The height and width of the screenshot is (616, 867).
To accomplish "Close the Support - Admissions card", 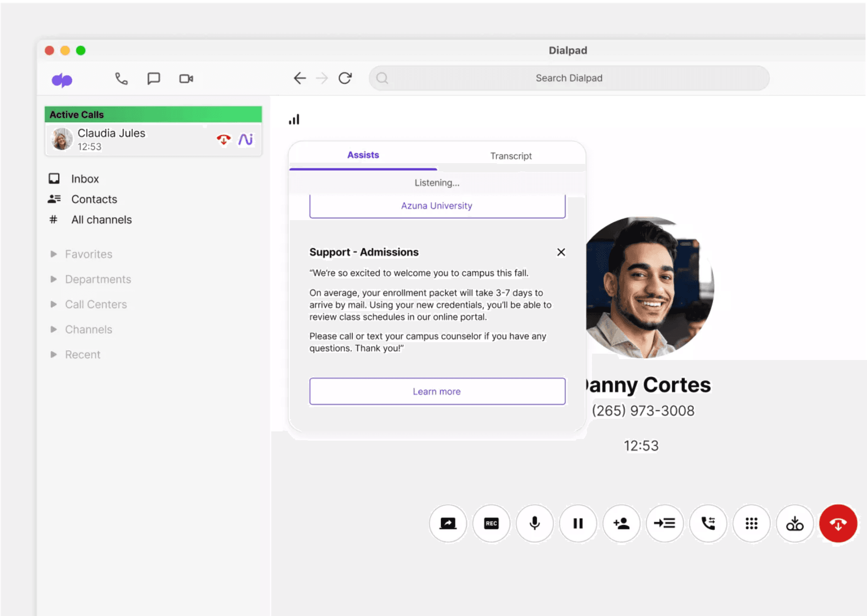I will (561, 252).
